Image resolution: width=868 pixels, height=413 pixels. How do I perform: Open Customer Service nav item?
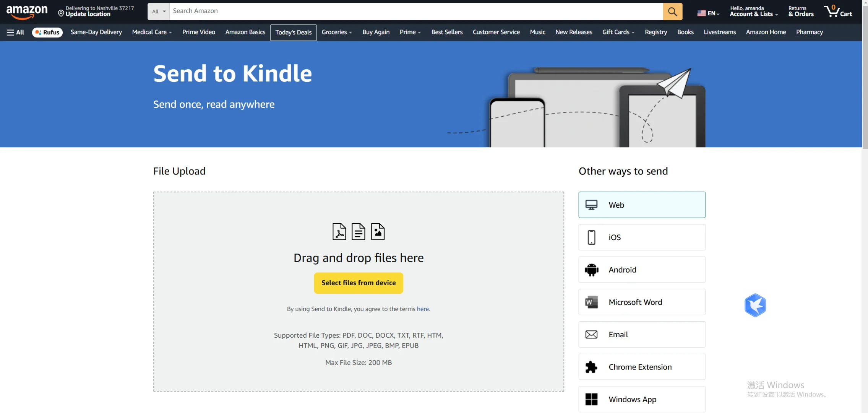496,32
